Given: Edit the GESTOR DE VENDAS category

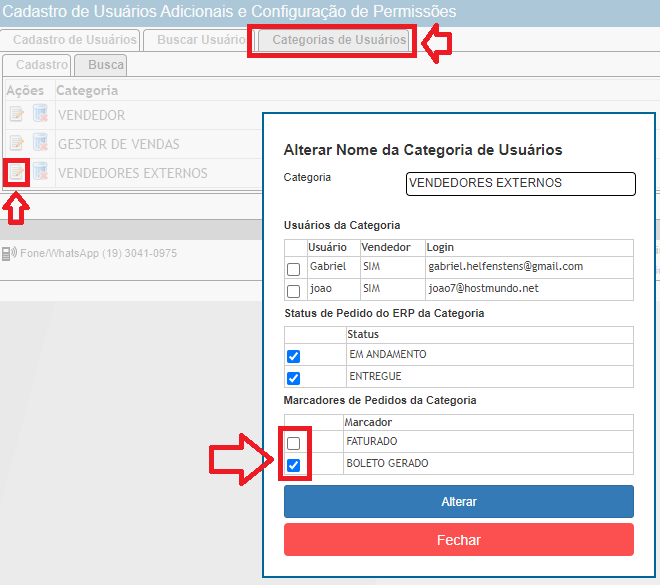Looking at the screenshot, I should pos(17,143).
